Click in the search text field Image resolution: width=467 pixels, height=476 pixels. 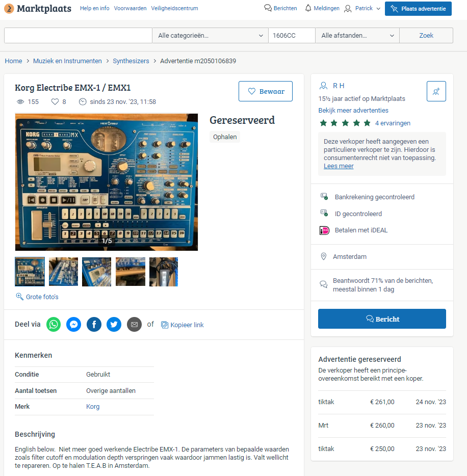point(78,36)
